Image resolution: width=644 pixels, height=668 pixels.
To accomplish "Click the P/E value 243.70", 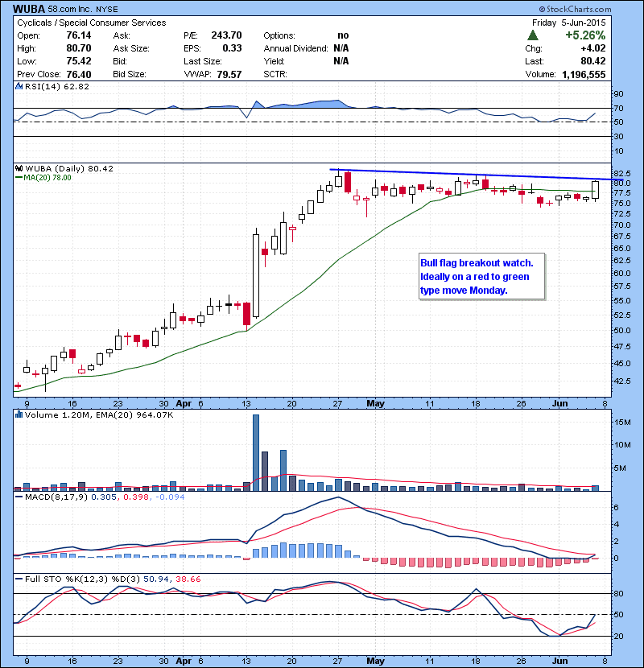I will 226,35.
